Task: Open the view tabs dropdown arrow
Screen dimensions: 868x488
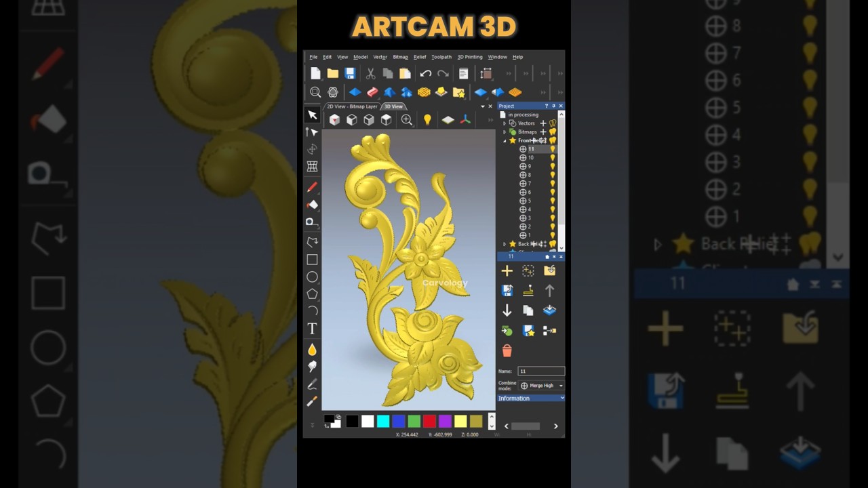Action: pyautogui.click(x=483, y=106)
